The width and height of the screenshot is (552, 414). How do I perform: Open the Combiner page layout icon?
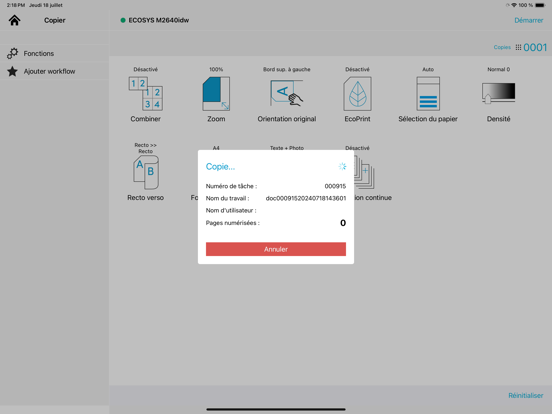145,94
